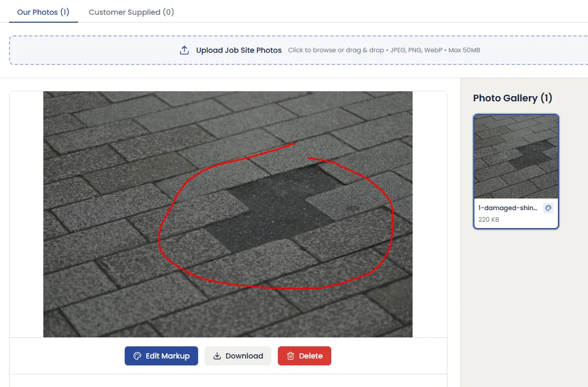Click the Upload Job Site Photos label
The width and height of the screenshot is (588, 387).
(238, 50)
